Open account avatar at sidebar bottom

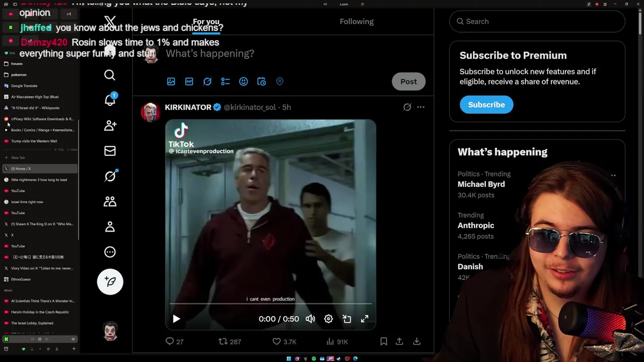coord(110,331)
